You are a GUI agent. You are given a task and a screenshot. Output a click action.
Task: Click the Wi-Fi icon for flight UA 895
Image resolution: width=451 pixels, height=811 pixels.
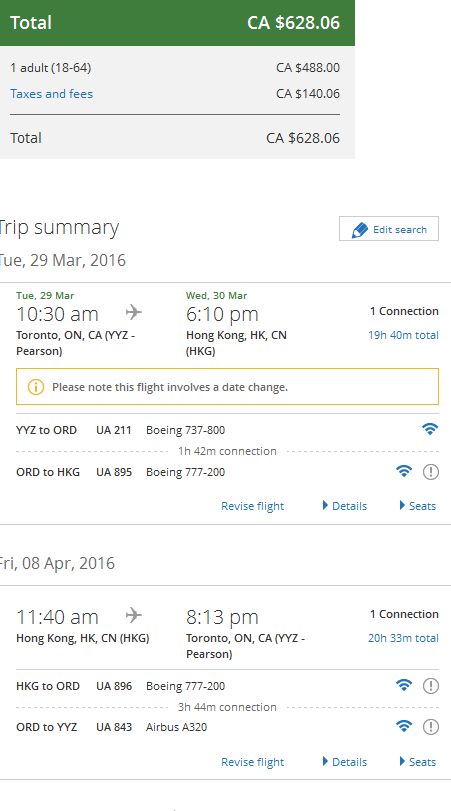pyautogui.click(x=404, y=471)
